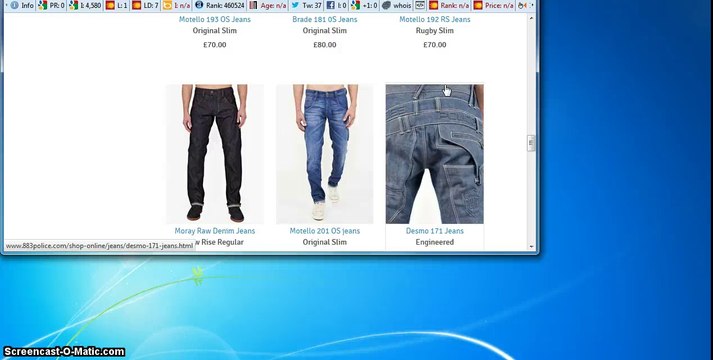Open Motello 192 RS Jeans link
The height and width of the screenshot is (360, 713).
pos(435,19)
